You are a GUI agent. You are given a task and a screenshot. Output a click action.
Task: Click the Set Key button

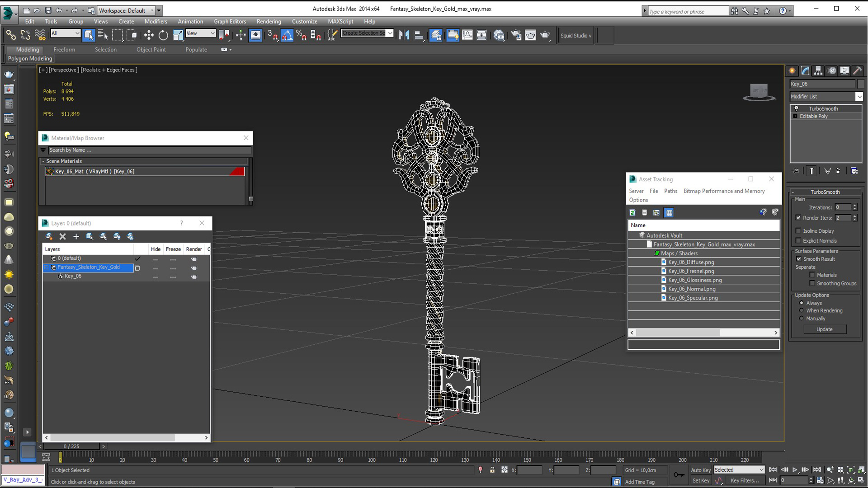(x=701, y=481)
